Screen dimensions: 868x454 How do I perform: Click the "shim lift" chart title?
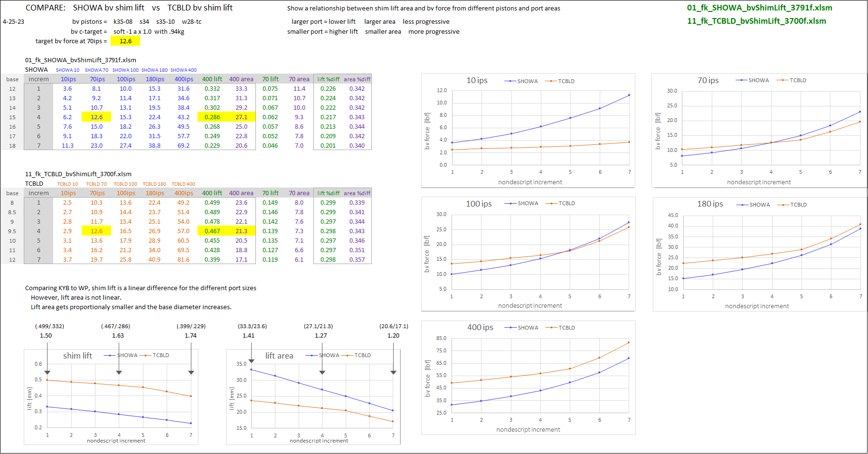(x=77, y=356)
